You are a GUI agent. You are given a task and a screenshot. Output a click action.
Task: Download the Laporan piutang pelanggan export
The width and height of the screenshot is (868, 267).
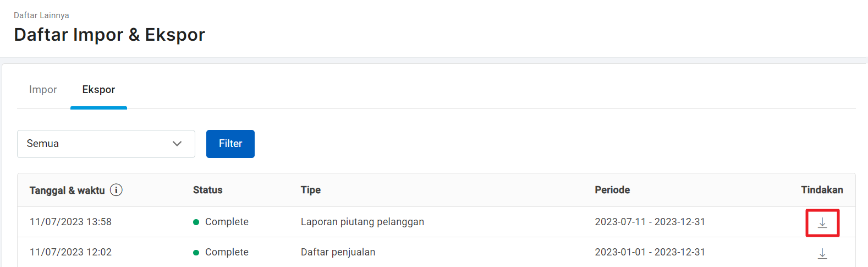coord(822,222)
